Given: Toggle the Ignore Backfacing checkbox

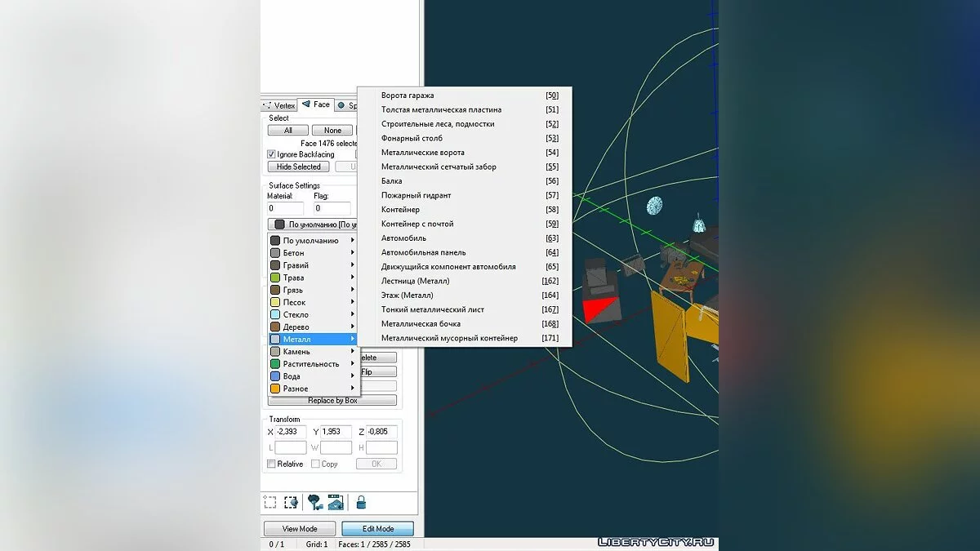Looking at the screenshot, I should pos(272,154).
